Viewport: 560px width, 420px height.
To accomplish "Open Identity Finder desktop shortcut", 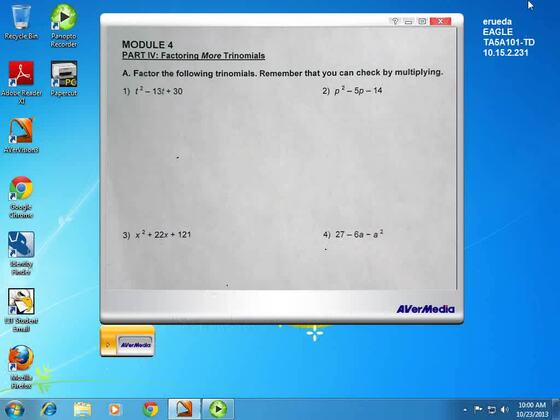I will pyautogui.click(x=21, y=254).
